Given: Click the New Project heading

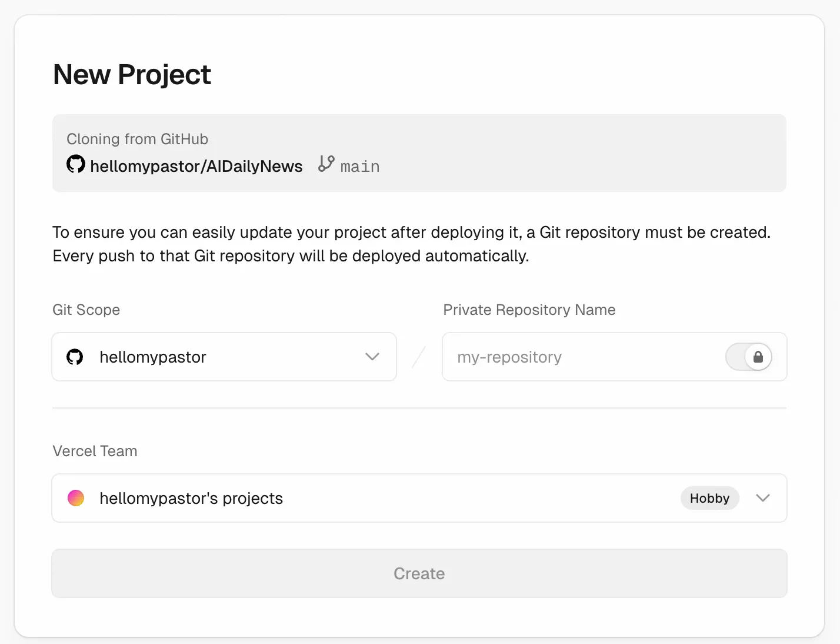Looking at the screenshot, I should [x=132, y=75].
